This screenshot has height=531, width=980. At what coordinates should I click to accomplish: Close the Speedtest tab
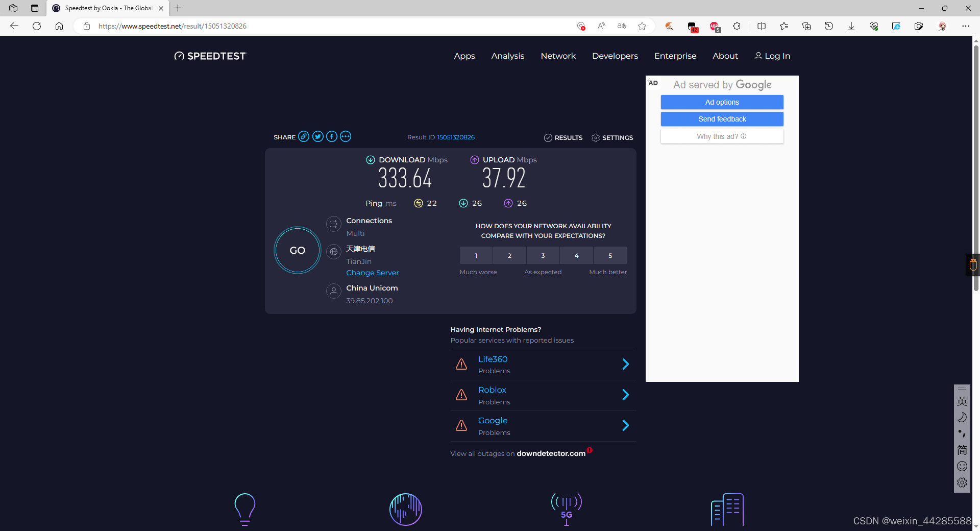pos(161,8)
